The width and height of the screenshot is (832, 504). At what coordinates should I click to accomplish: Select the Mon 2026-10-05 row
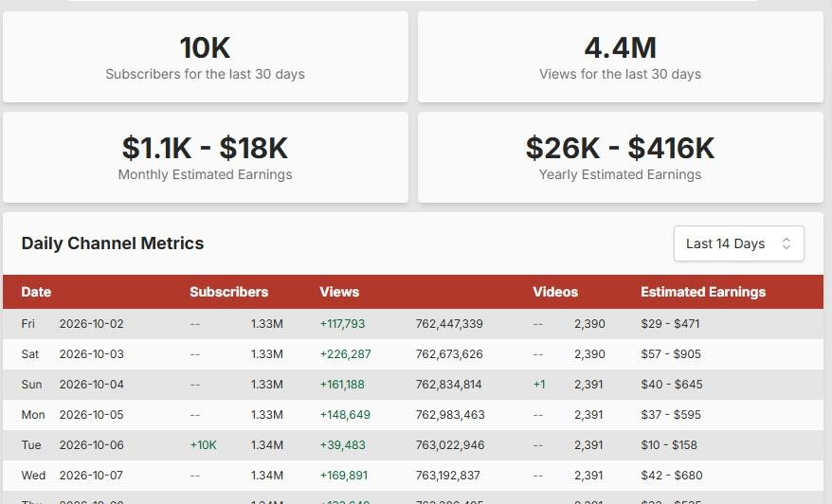[x=413, y=414]
